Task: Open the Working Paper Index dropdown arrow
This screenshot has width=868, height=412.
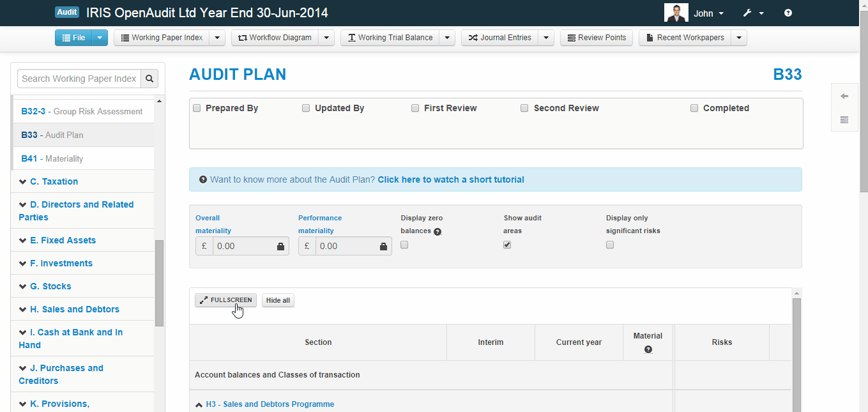Action: [217, 38]
